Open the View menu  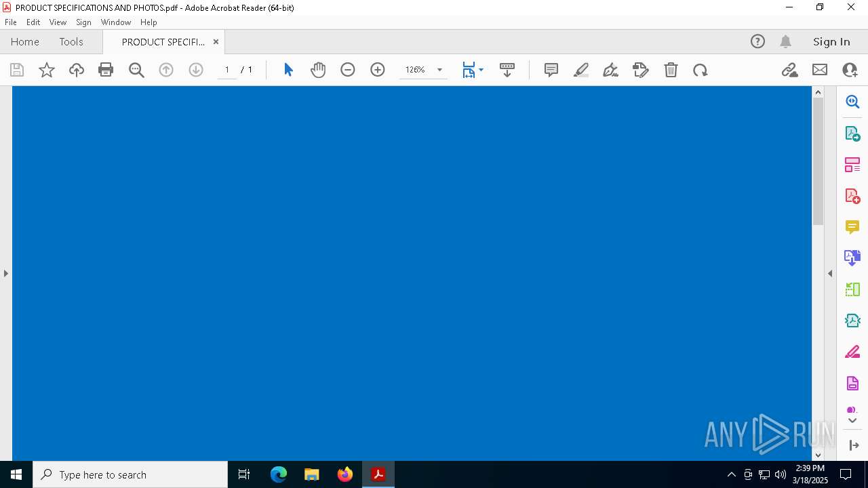[x=58, y=22]
